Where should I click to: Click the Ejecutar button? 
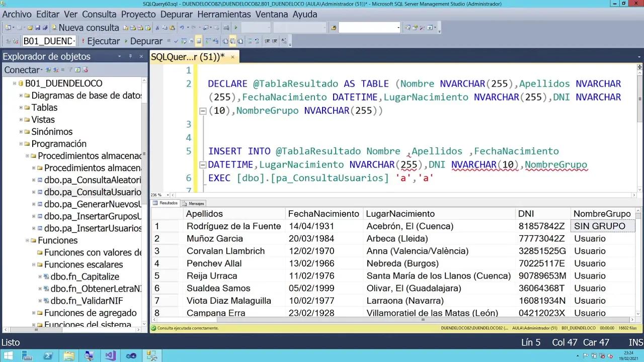click(x=100, y=41)
